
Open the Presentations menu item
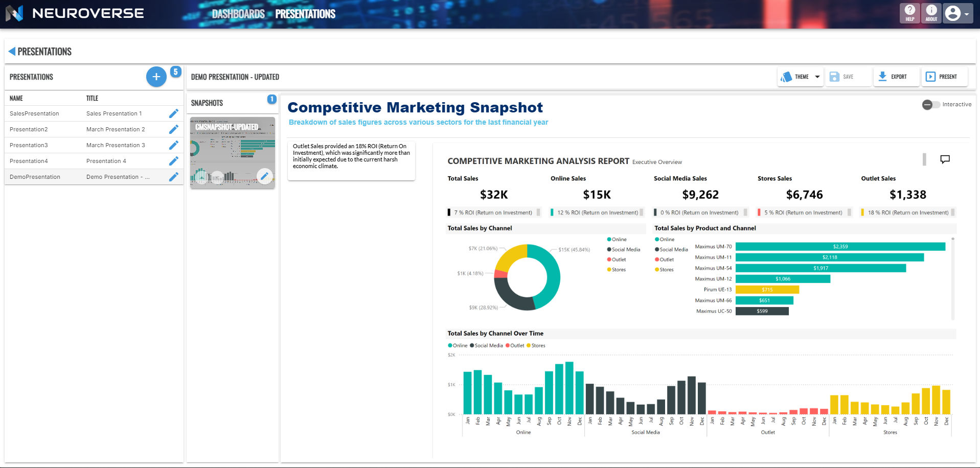[305, 14]
